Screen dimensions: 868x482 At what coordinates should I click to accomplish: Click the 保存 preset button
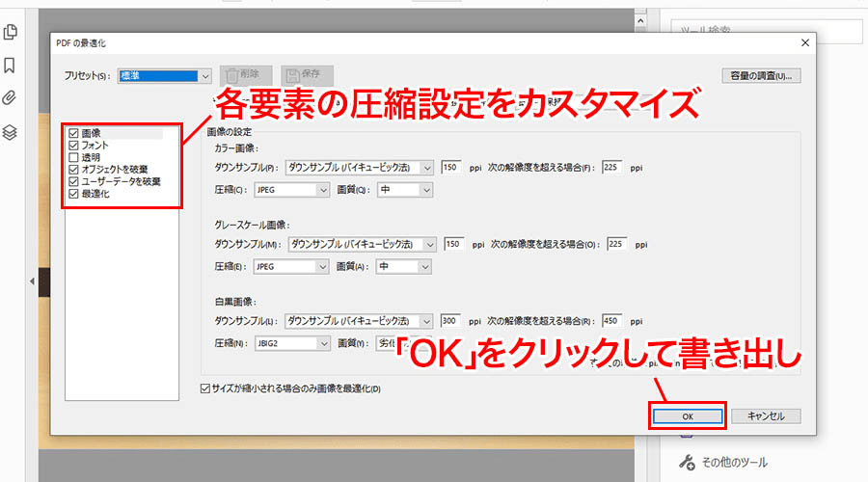pyautogui.click(x=308, y=74)
